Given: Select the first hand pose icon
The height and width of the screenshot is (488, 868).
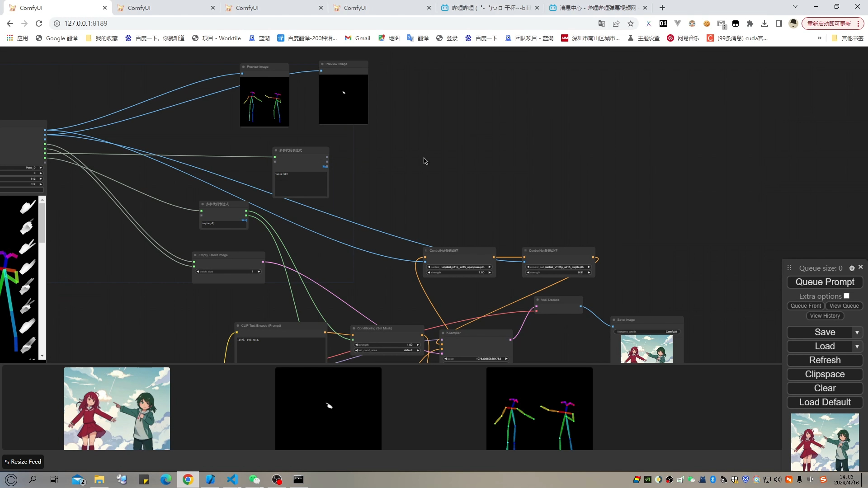Looking at the screenshot, I should 27,207.
